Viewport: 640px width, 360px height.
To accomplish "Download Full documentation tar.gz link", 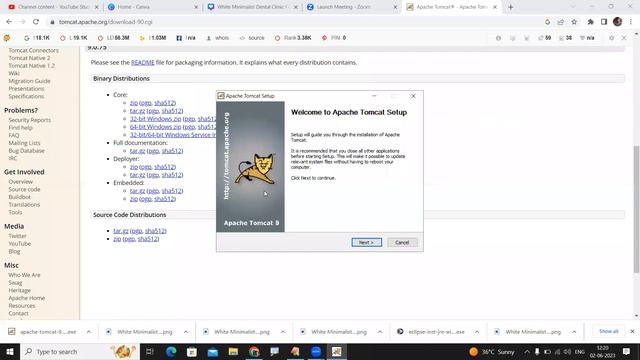I will (137, 151).
